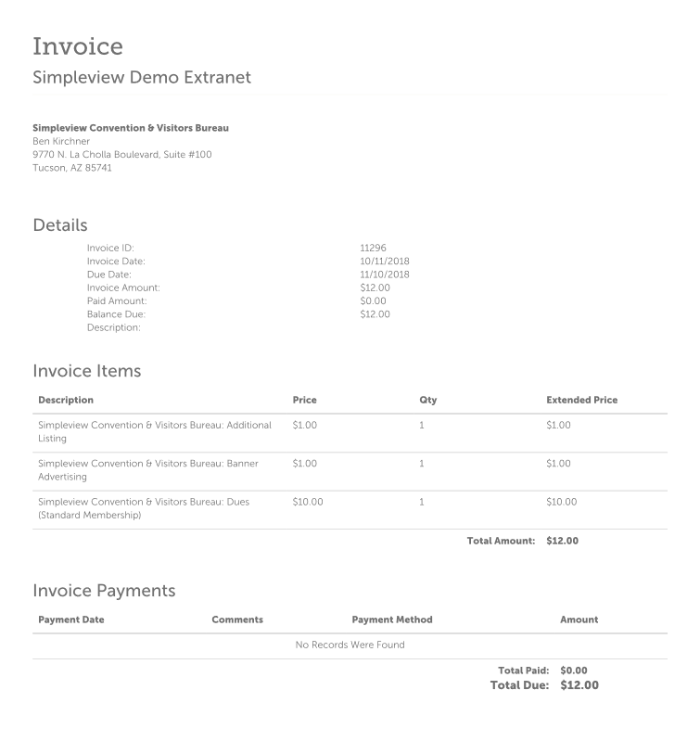This screenshot has height=741, width=700.
Task: Click Additional Listing extended price $1.00
Action: click(x=558, y=425)
